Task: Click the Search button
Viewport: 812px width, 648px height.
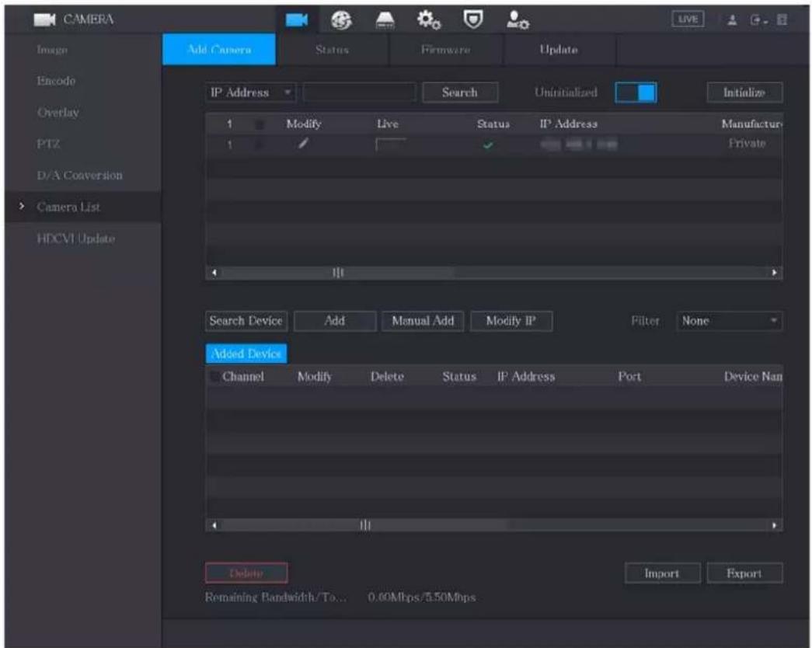Action: coord(460,92)
